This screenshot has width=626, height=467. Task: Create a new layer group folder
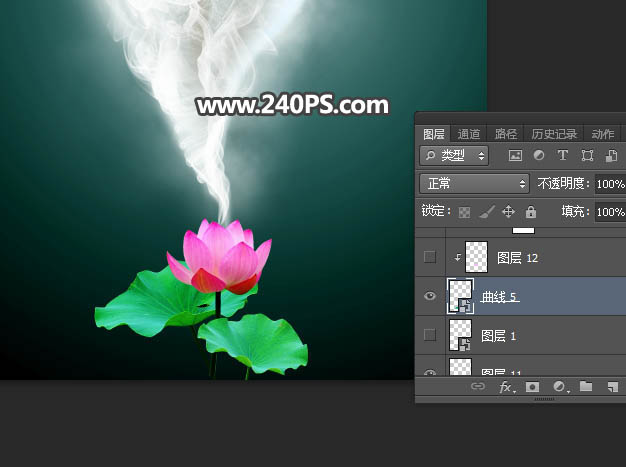tap(585, 386)
